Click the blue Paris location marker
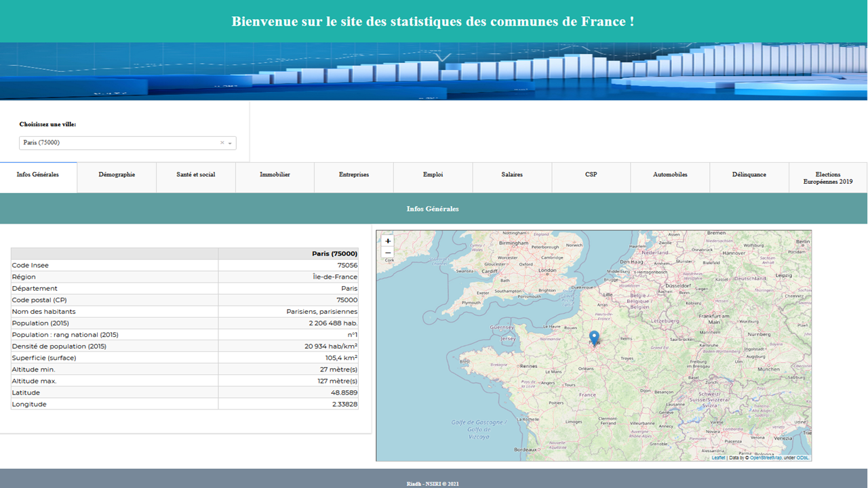The width and height of the screenshot is (868, 488). (x=594, y=337)
